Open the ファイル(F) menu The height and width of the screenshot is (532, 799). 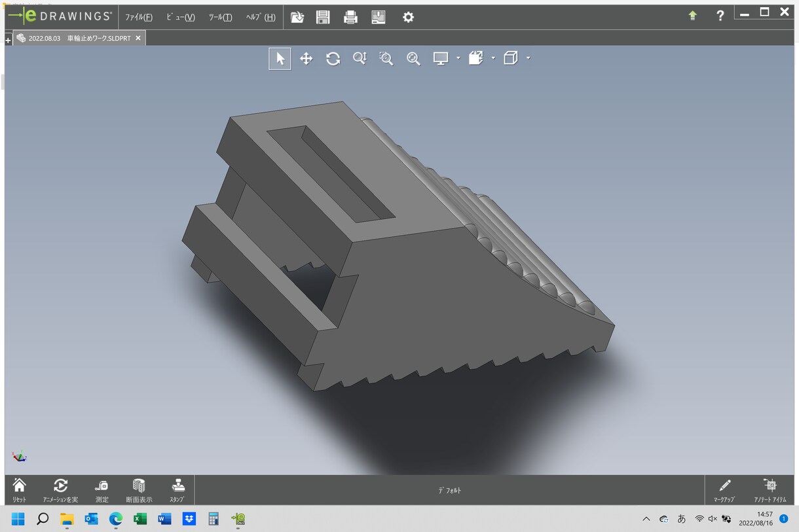[x=139, y=17]
